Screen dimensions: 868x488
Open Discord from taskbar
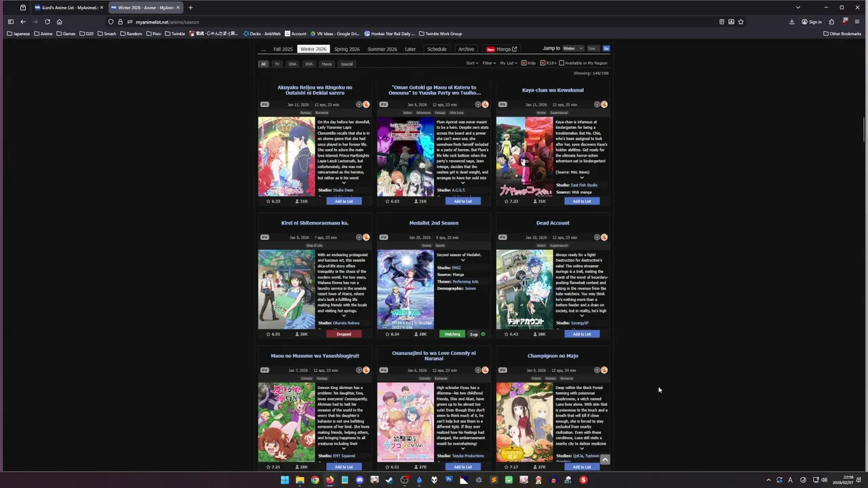[x=359, y=480]
